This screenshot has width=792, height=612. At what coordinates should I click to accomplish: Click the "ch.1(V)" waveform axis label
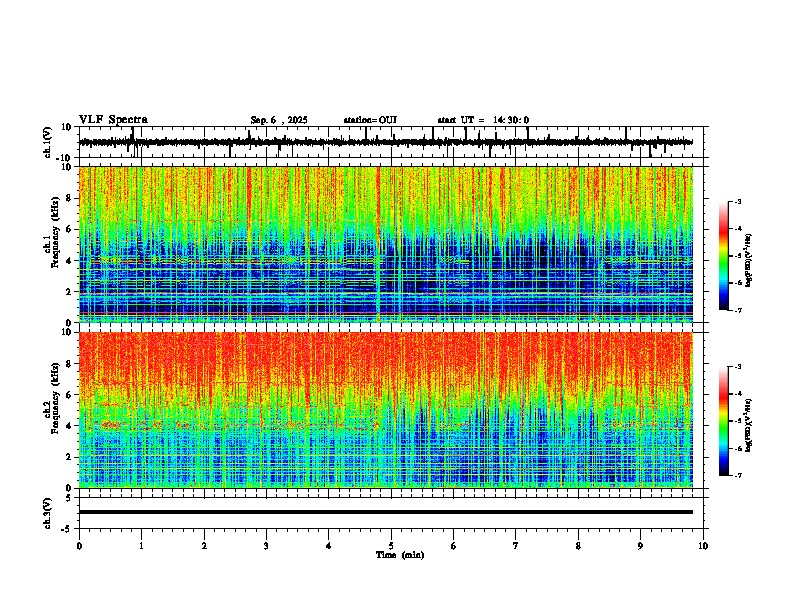click(48, 142)
